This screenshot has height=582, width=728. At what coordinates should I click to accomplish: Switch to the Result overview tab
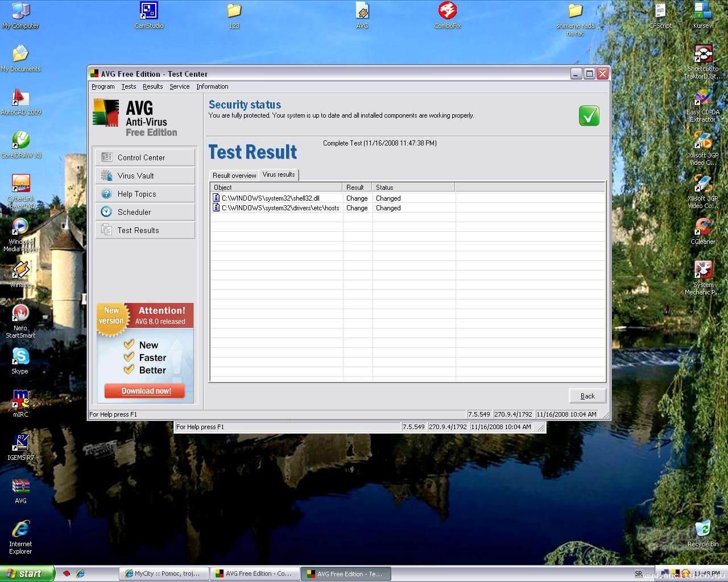pyautogui.click(x=234, y=175)
